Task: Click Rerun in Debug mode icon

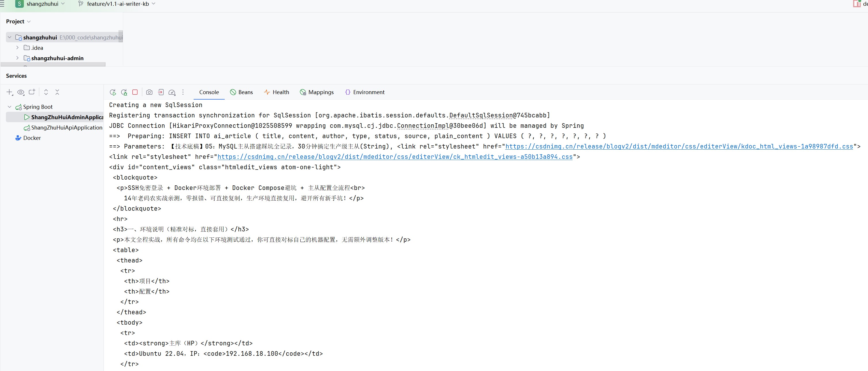Action: tap(124, 92)
